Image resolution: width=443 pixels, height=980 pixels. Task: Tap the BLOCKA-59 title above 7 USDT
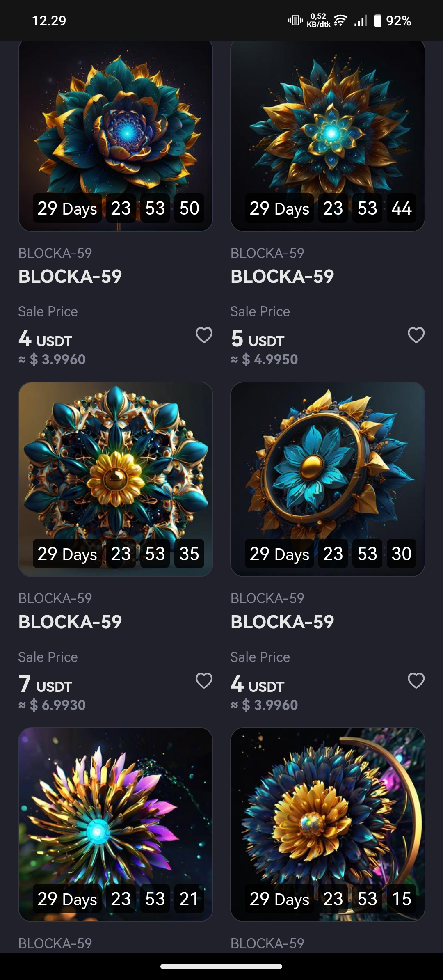[70, 622]
